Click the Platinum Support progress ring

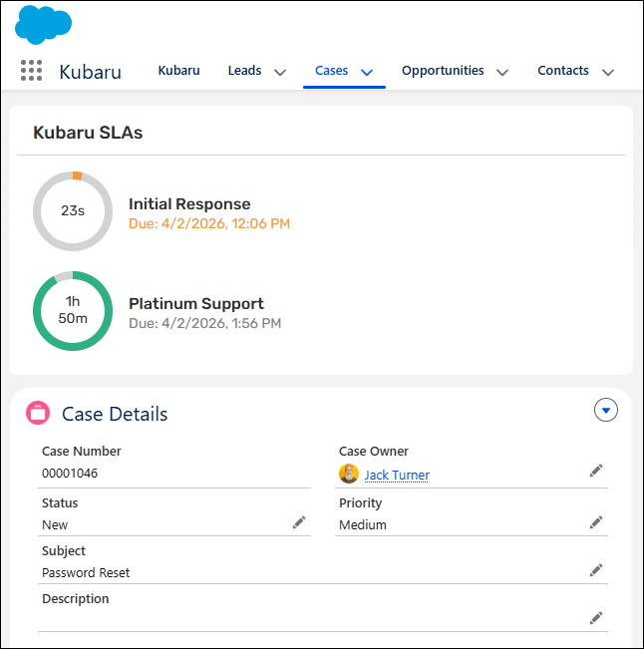(x=72, y=310)
